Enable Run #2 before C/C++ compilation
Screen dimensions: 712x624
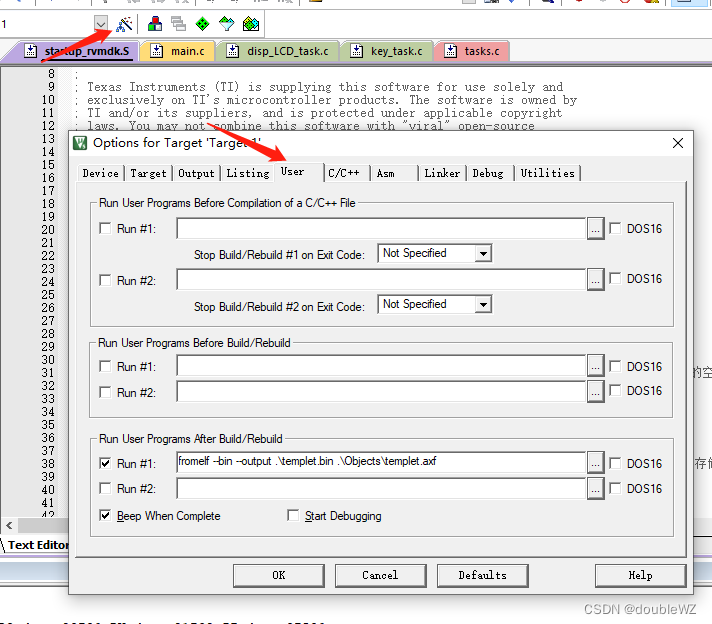click(x=105, y=280)
